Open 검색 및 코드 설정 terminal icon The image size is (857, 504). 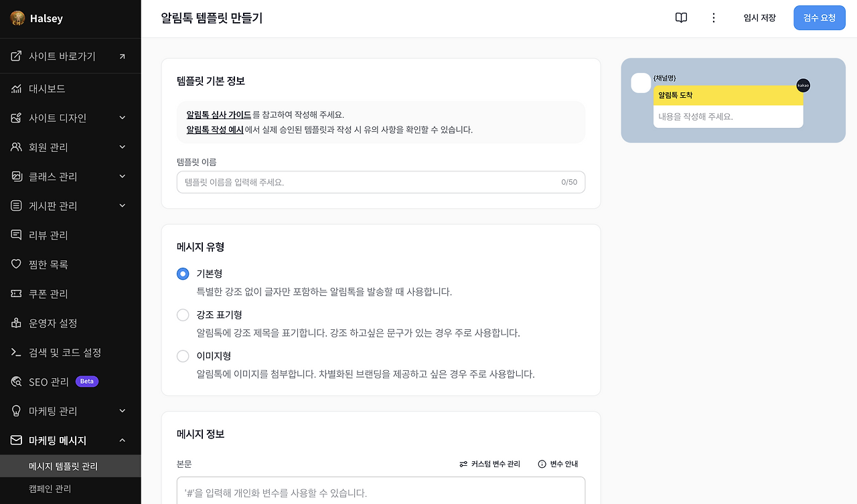pyautogui.click(x=16, y=352)
